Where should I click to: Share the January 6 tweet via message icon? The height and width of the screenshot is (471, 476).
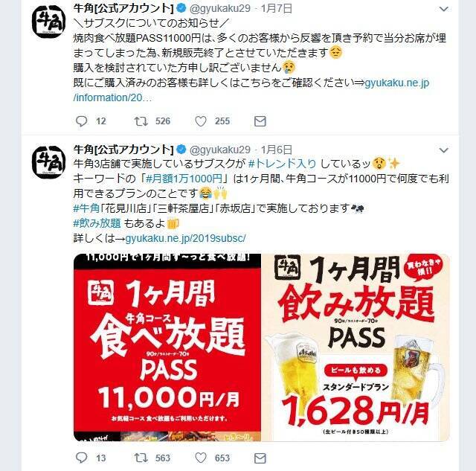click(260, 458)
